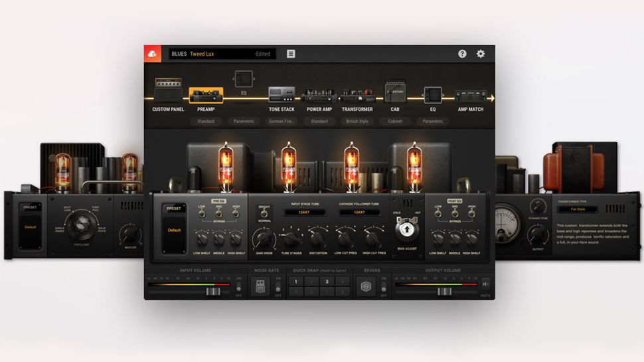The width and height of the screenshot is (644, 362).
Task: Click Topology knob on left power amp panel
Action: 81,225
